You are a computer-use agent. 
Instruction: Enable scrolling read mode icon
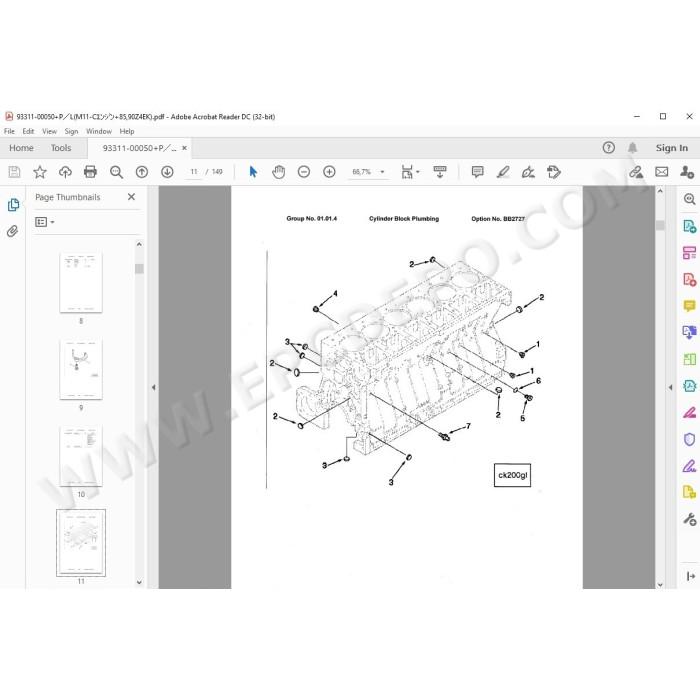coord(440,172)
